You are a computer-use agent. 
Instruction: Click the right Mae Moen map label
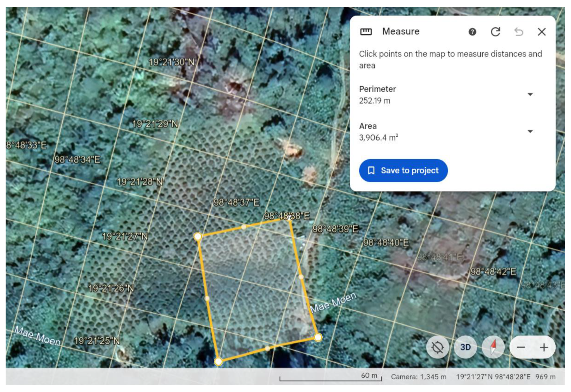[333, 303]
